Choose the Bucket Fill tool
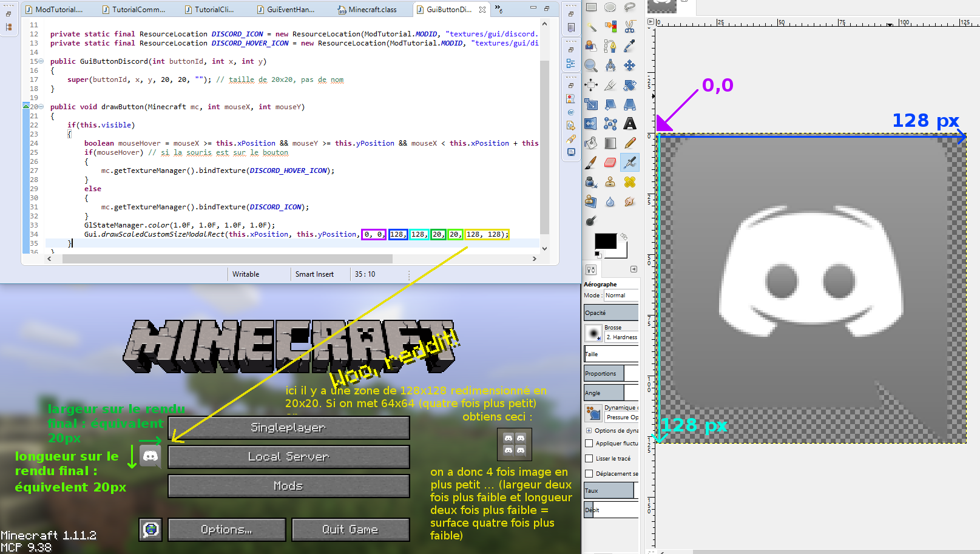 click(x=590, y=143)
